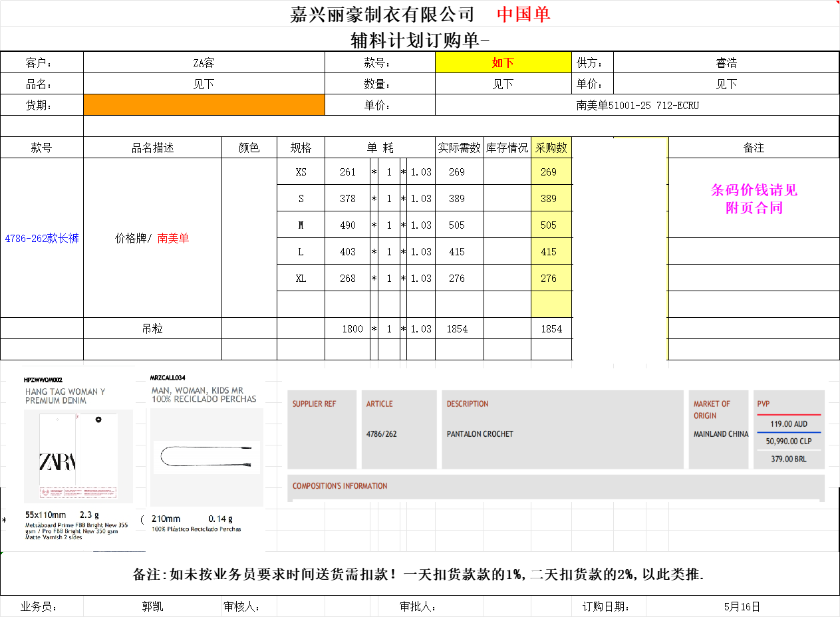Select the 吊粒 purchase quantity 1854 in 采购数

(x=551, y=328)
